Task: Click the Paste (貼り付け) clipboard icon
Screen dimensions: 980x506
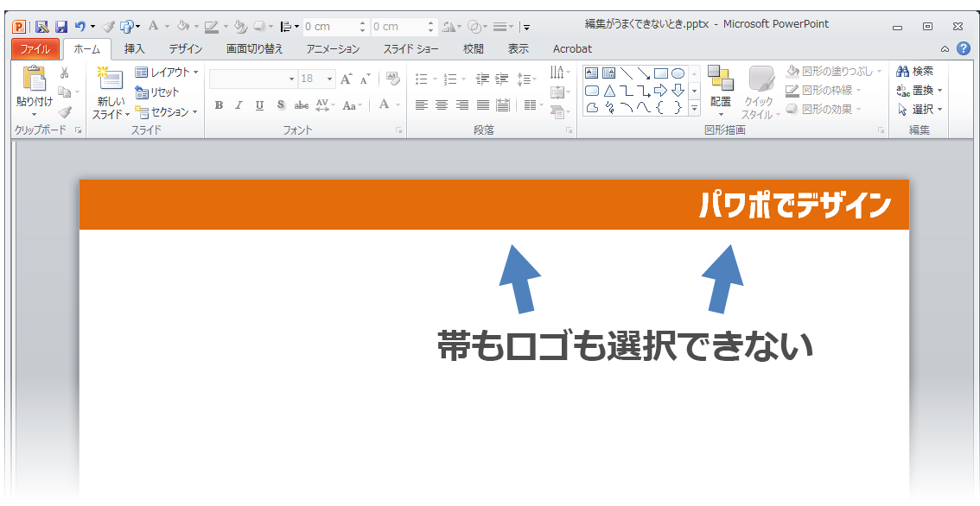Action: [34, 79]
